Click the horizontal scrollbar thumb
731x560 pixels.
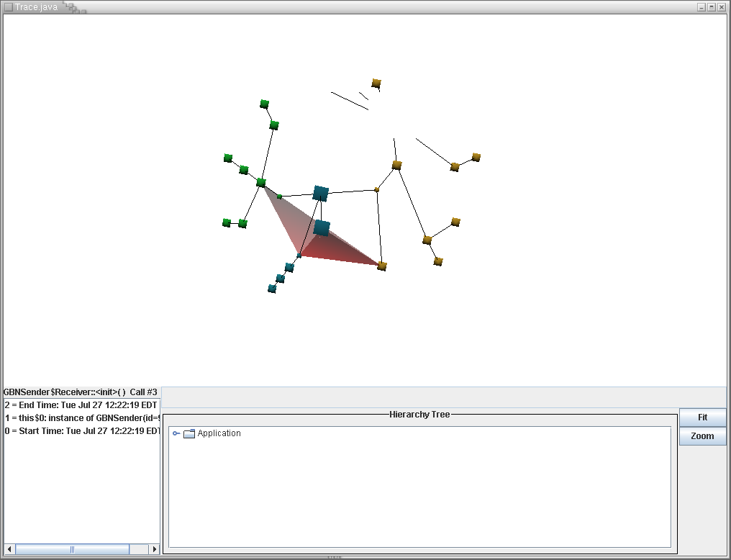pos(72,549)
